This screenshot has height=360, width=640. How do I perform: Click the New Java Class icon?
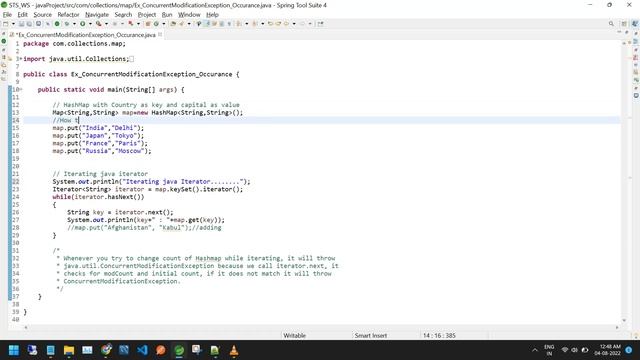click(x=156, y=24)
